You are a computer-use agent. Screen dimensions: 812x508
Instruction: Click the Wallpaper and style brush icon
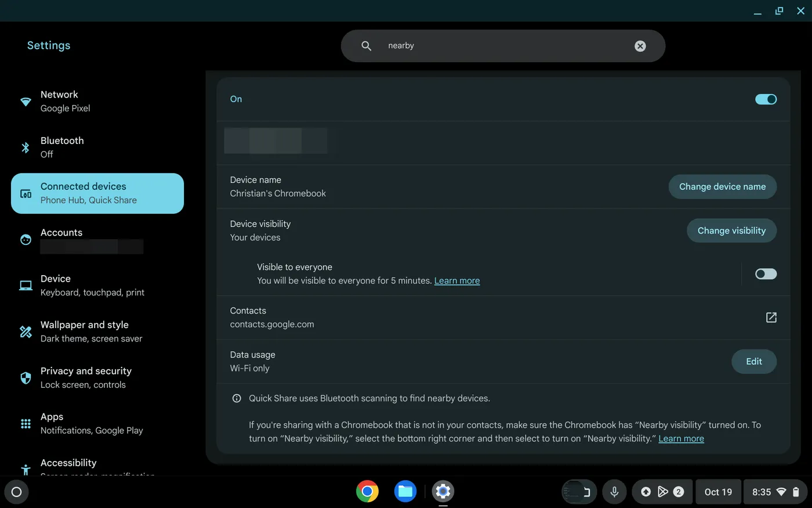point(26,332)
